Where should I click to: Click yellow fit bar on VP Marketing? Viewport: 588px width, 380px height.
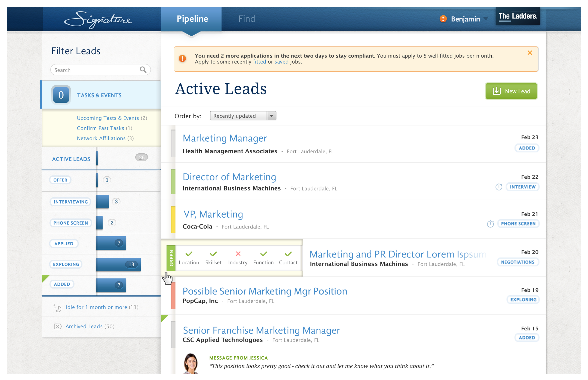click(x=173, y=219)
